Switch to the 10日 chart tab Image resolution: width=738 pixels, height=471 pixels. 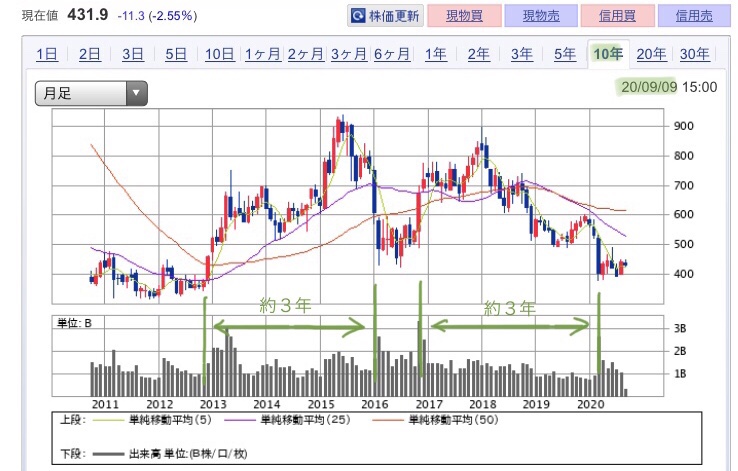click(x=219, y=54)
